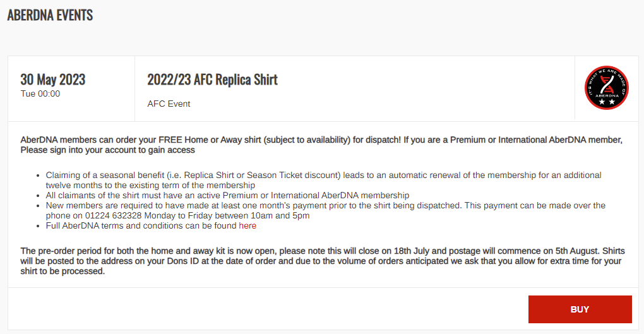The image size is (644, 334).
Task: Click the '18th July' closing date text
Action: pos(412,251)
